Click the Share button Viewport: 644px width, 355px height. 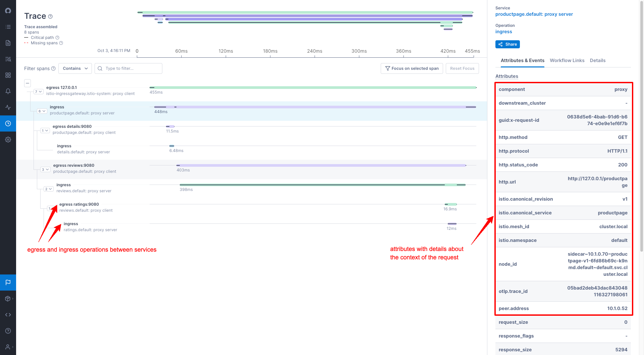click(507, 44)
